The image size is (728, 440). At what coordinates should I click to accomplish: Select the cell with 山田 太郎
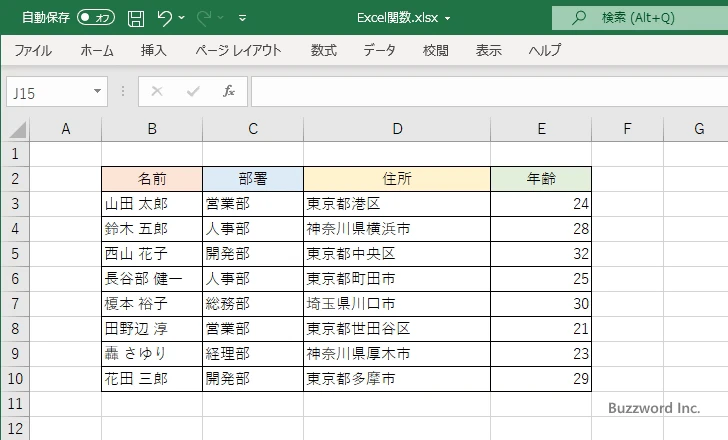point(152,204)
